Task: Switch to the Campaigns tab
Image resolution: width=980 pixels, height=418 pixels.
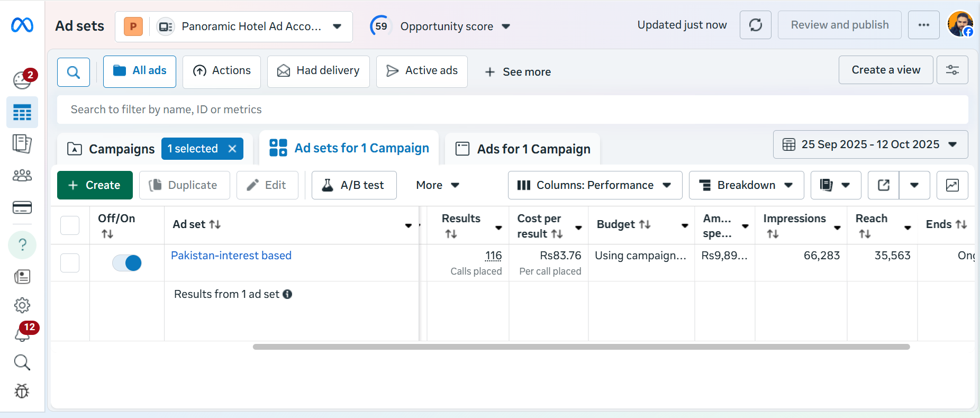Action: pyautogui.click(x=112, y=149)
